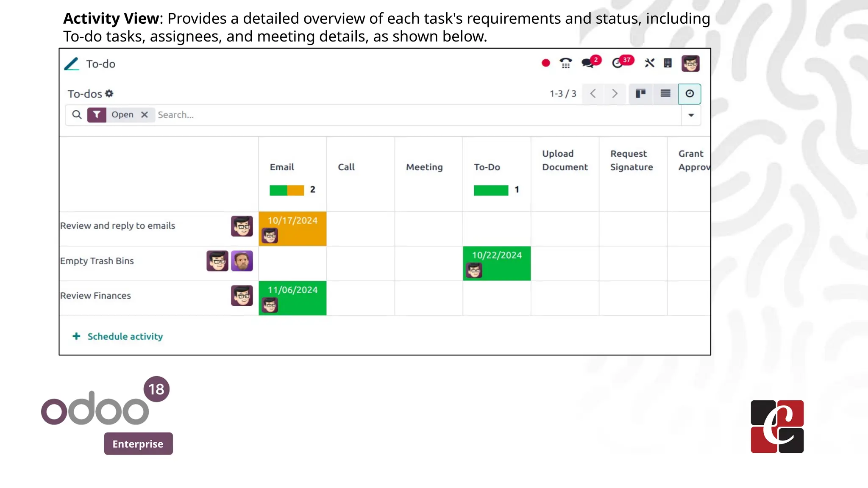Switch to Kanban view
Viewport: 868px width, 488px height.
[641, 94]
